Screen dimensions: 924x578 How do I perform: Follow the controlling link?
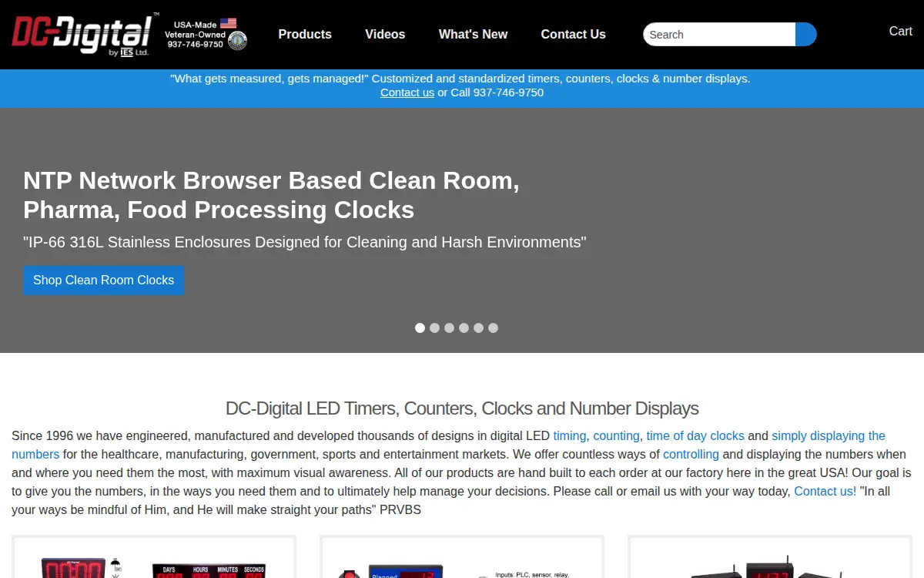point(691,455)
